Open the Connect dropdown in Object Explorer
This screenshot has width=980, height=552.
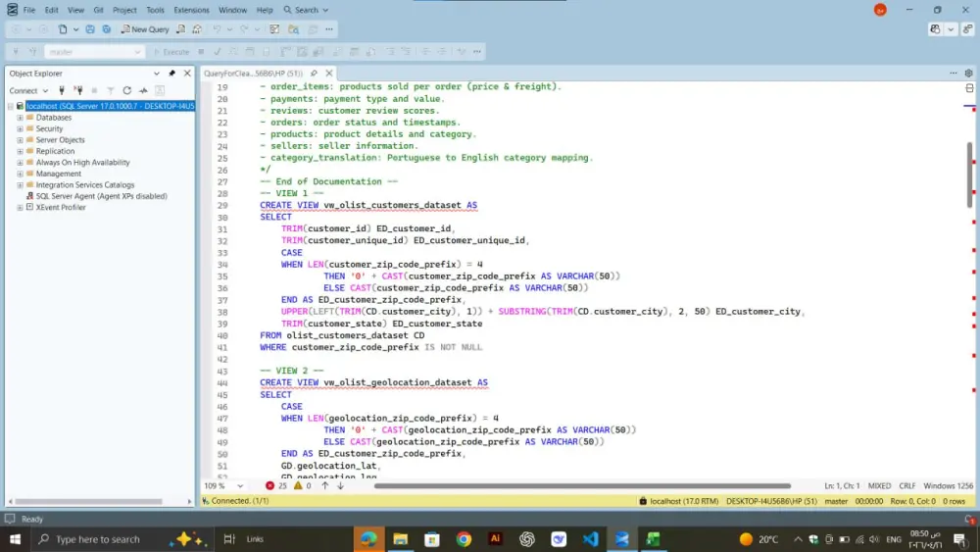(x=28, y=90)
